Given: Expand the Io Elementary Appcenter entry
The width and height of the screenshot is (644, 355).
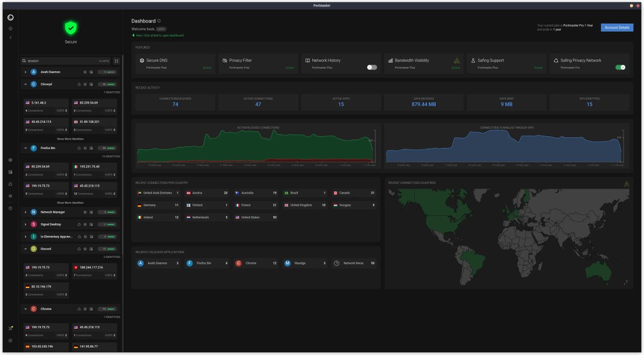Looking at the screenshot, I should [x=25, y=236].
